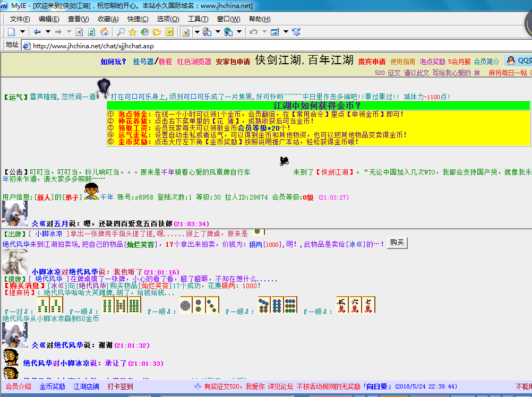This screenshot has width=532, height=397.
Task: Stop loading with the red X icon
Action: pos(80,32)
